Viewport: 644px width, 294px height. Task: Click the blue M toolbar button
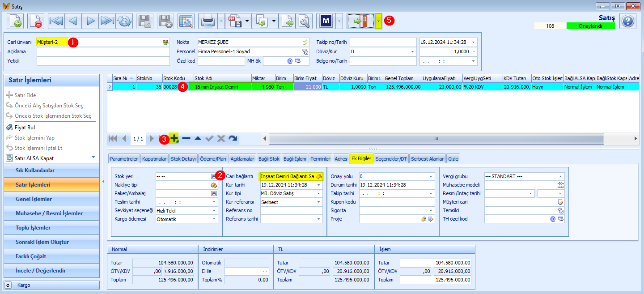tap(326, 21)
